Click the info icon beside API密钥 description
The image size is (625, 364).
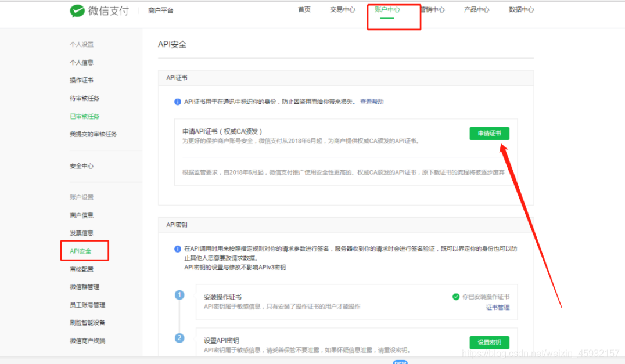[178, 249]
